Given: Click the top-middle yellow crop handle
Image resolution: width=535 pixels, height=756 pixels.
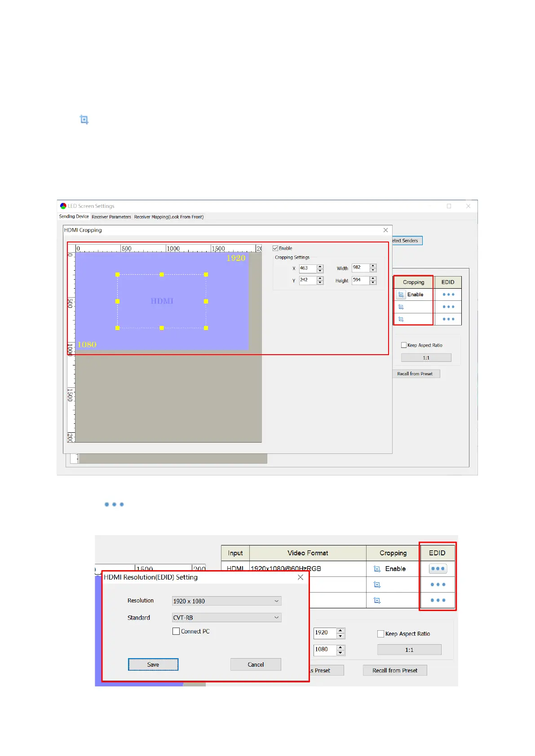Looking at the screenshot, I should click(162, 274).
